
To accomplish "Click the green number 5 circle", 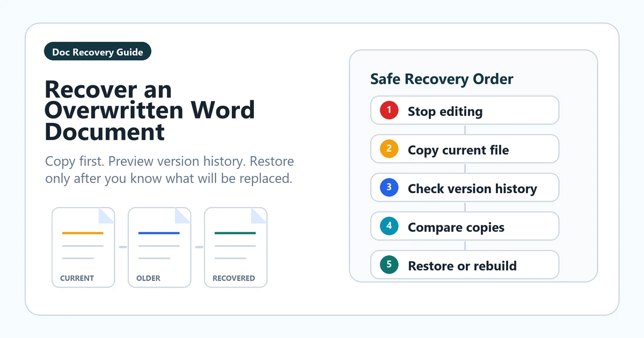I will [389, 265].
